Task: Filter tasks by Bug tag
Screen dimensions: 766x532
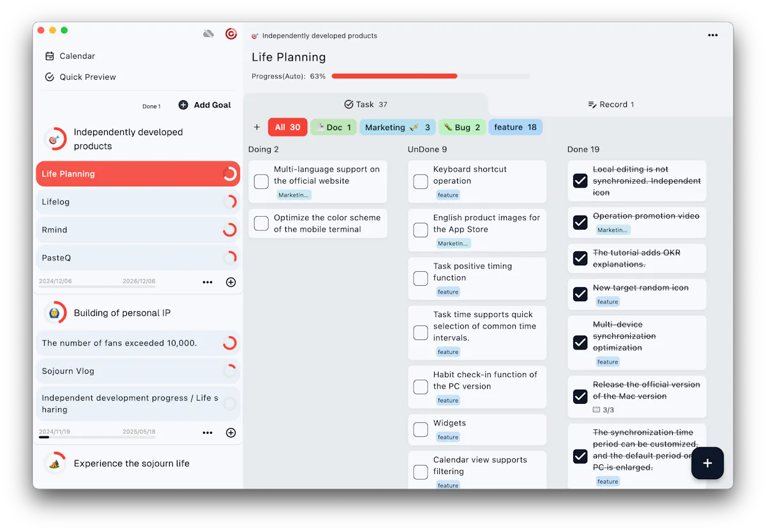Action: (462, 127)
